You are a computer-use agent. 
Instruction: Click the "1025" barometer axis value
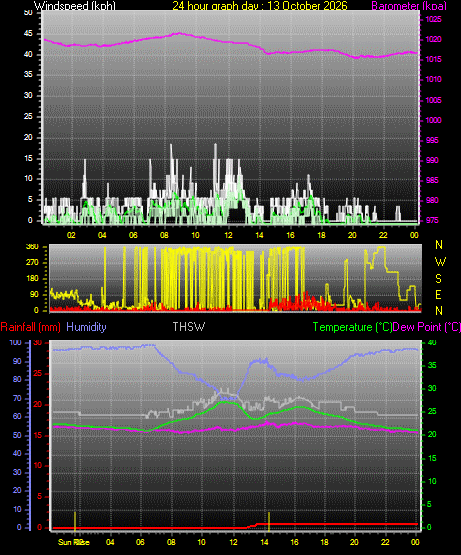(433, 19)
